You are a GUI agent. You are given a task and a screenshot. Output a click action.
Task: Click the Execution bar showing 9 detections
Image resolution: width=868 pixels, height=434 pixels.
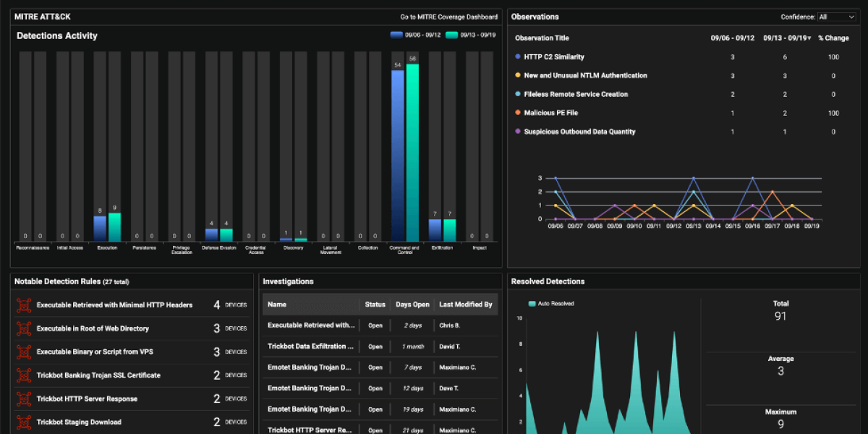[x=114, y=227]
